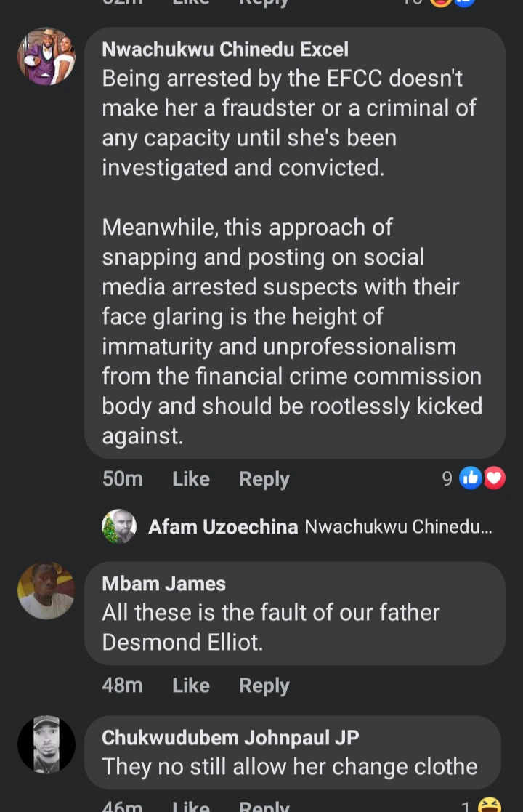
Task: Open Afam Uzoechina's profile name link
Action: pyautogui.click(x=223, y=527)
